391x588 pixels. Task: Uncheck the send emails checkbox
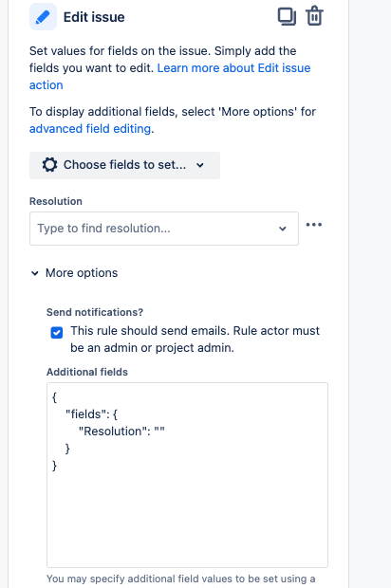pyautogui.click(x=57, y=332)
